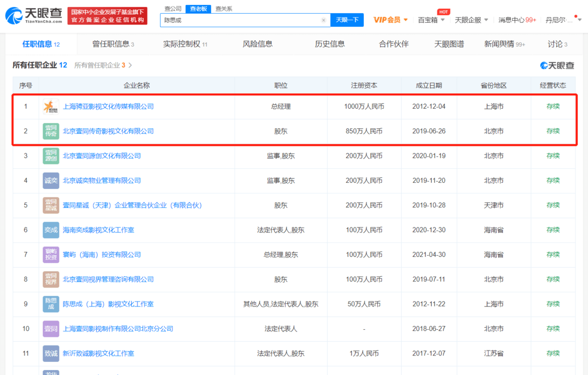The height and width of the screenshot is (375, 588).
Task: Open the 实际控制权 tab
Action: [185, 44]
